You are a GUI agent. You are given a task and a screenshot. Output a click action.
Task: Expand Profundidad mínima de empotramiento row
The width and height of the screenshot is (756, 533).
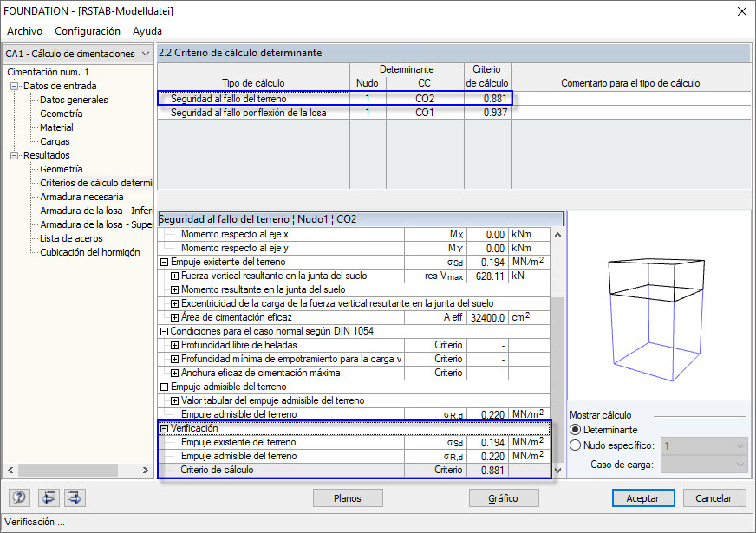click(174, 359)
